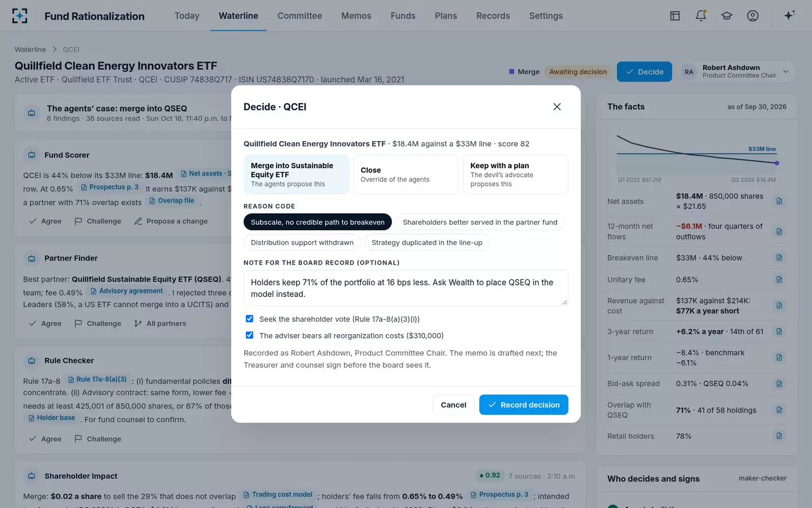Uncheck adviser bears reorganization costs checkbox
812x508 pixels.
click(249, 335)
